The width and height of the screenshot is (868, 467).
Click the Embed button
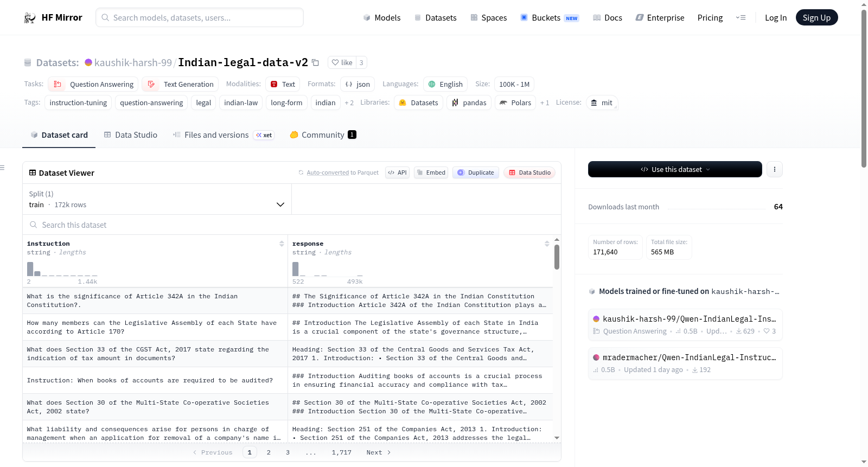tap(431, 172)
